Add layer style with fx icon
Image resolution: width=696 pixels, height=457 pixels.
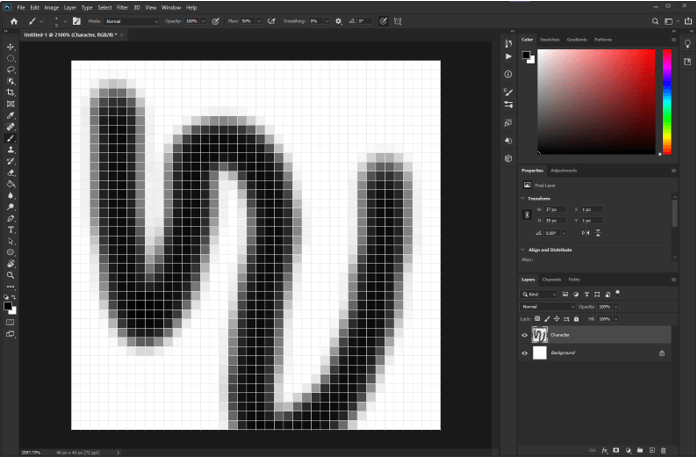tap(605, 450)
